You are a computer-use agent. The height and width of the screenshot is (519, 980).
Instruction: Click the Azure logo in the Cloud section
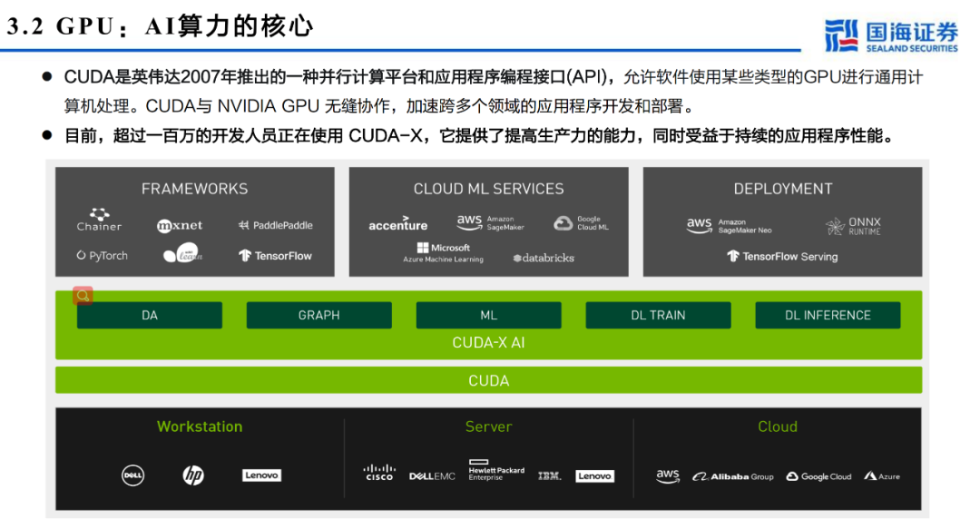click(882, 476)
